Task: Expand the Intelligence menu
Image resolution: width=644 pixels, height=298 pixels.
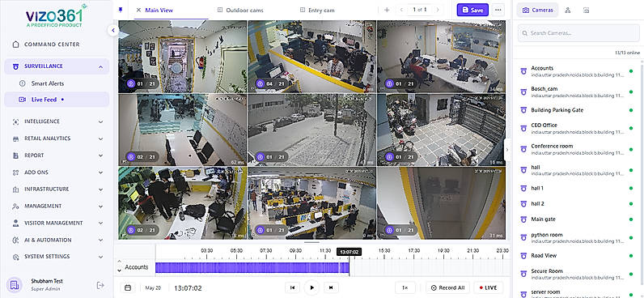Action: point(57,121)
